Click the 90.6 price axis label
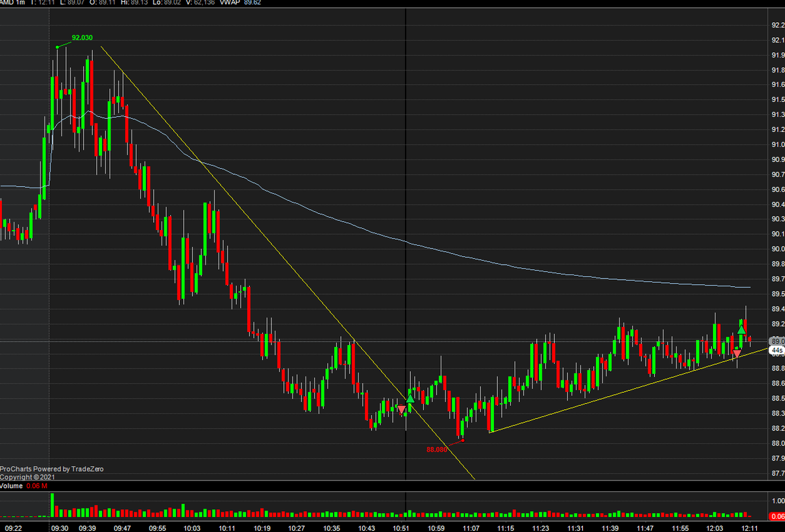Viewport: 785px width, 532px height. pos(778,190)
